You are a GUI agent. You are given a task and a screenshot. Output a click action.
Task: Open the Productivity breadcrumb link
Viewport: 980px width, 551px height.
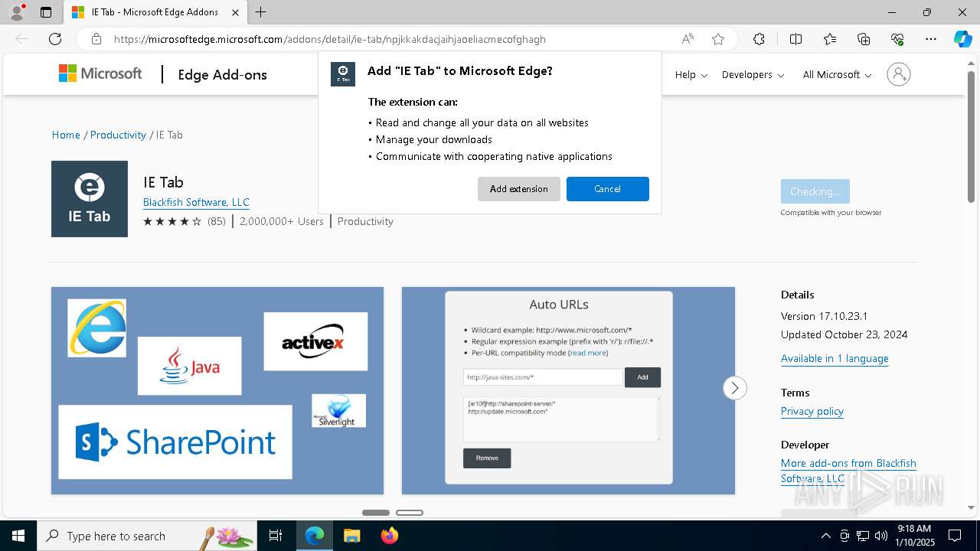[x=118, y=135]
